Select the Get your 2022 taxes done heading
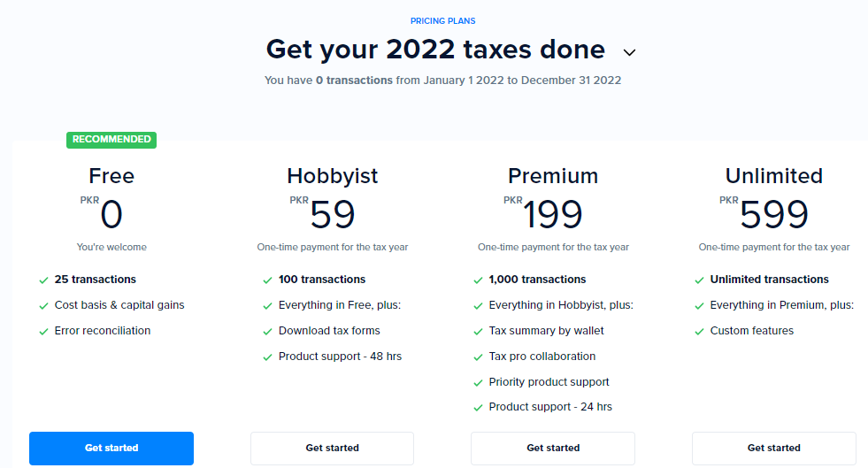This screenshot has height=468, width=868. [435, 50]
